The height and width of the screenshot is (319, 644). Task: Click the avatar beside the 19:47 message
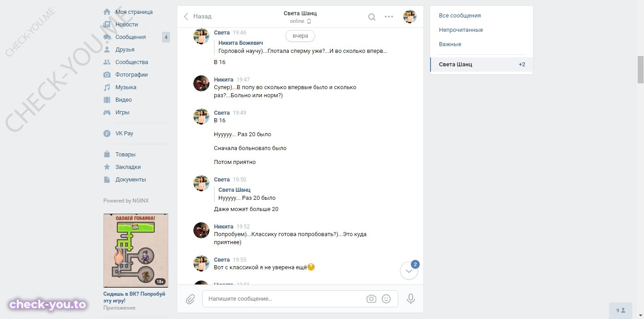201,83
